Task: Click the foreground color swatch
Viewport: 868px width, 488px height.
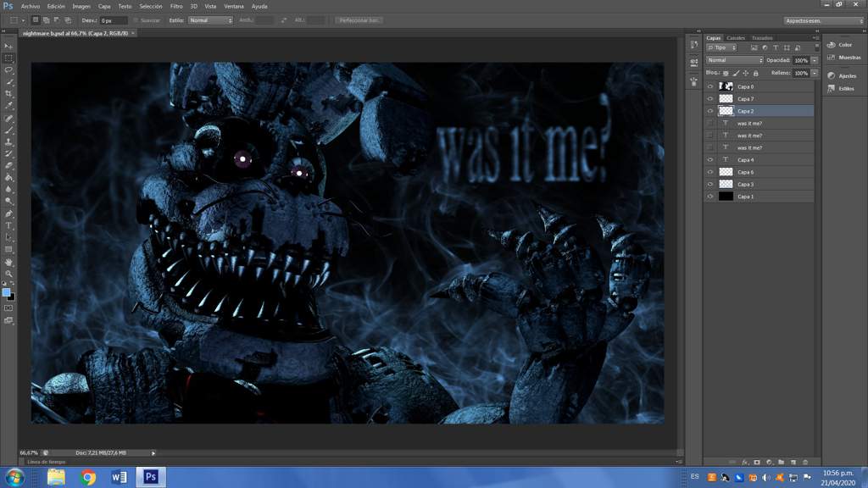Action: click(6, 292)
